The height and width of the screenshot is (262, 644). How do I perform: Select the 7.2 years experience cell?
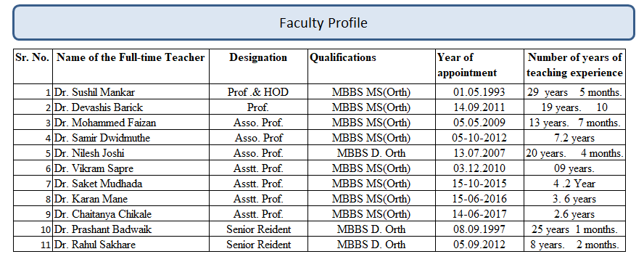tap(575, 137)
